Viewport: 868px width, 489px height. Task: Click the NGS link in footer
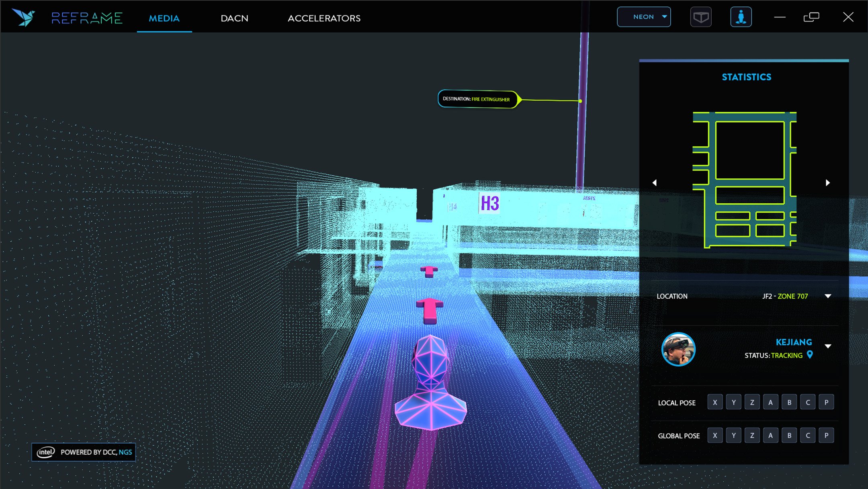tap(125, 452)
